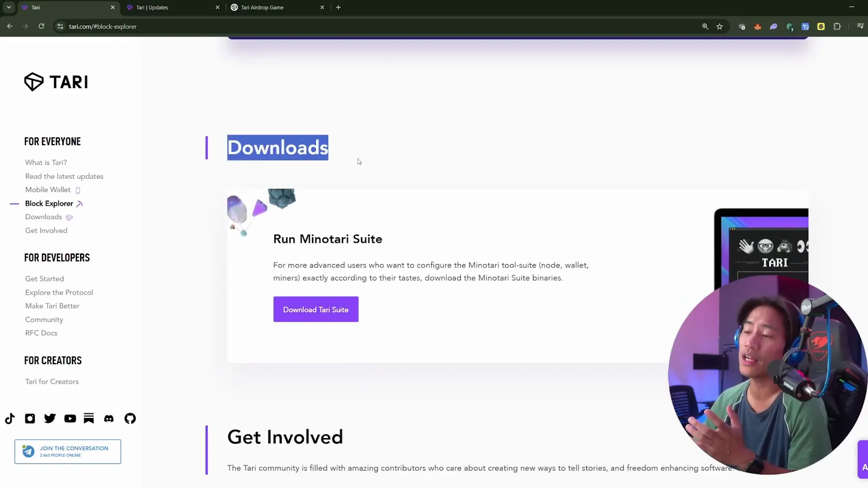Open the media control music icon
The height and width of the screenshot is (488, 868).
[x=860, y=26]
